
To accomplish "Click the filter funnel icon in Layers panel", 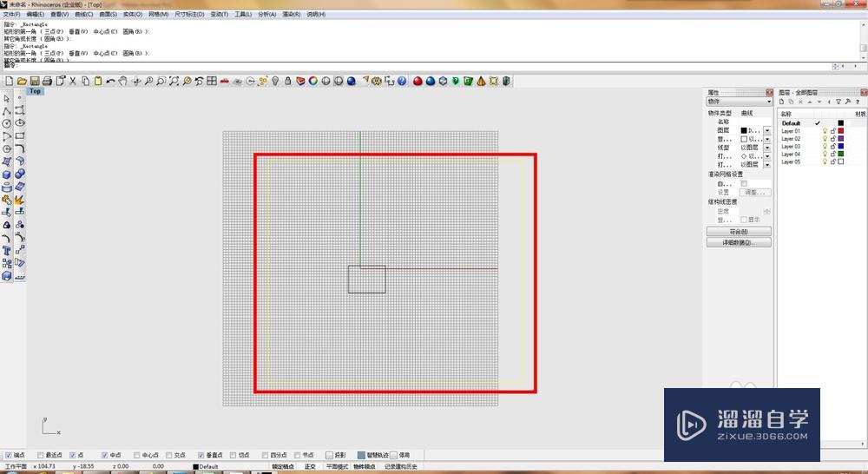I will pyautogui.click(x=838, y=102).
